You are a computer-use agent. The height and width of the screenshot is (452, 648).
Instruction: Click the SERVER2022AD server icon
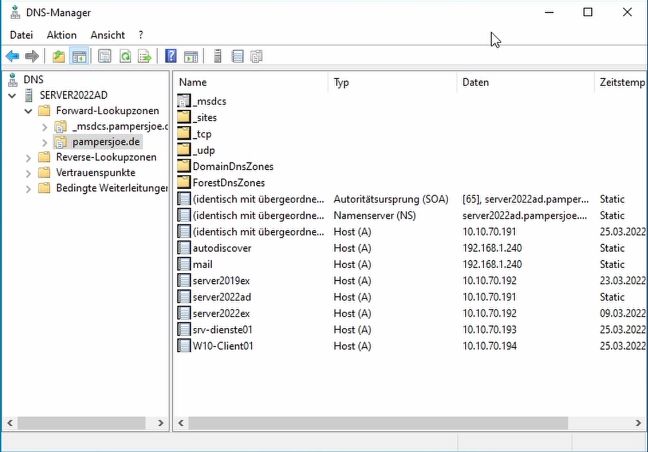tap(29, 95)
